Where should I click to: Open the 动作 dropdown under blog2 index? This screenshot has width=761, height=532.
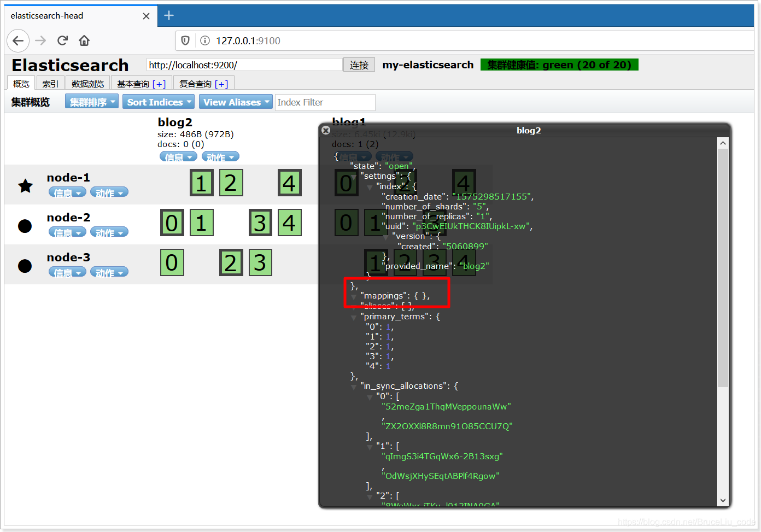click(220, 157)
